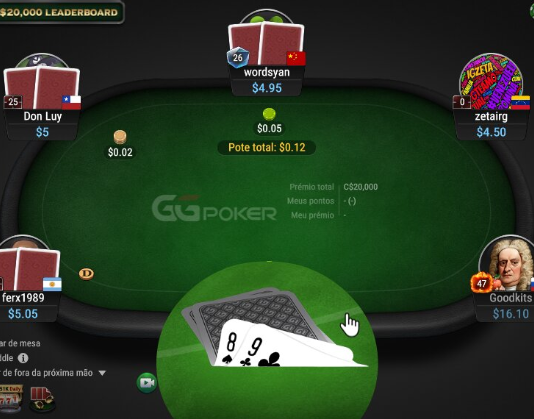Click the dealer button marker

click(86, 274)
